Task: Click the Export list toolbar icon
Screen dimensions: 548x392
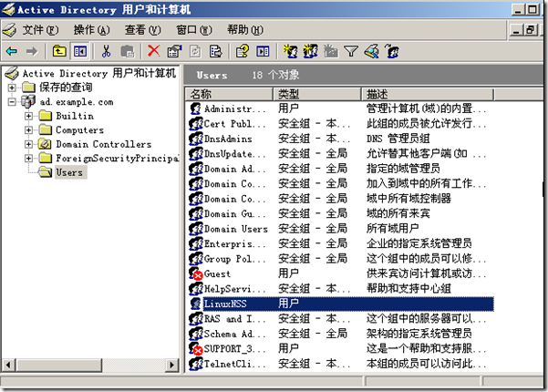Action: 215,52
